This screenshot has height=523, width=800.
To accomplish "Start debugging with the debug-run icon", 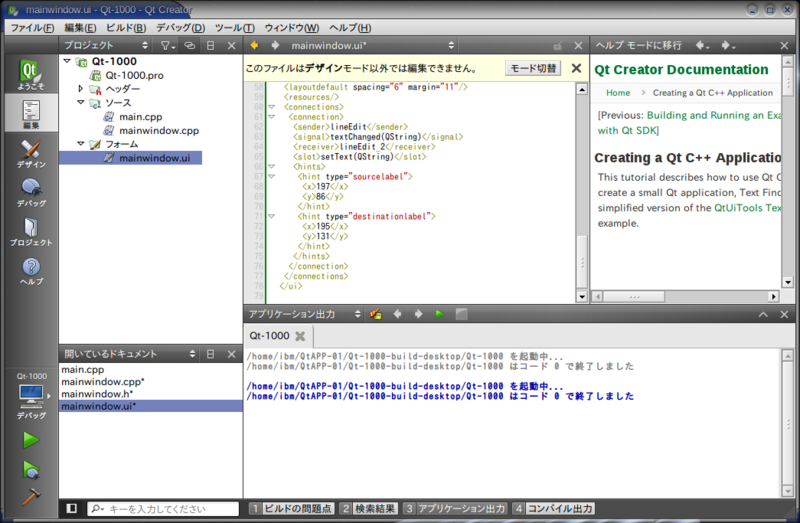I will click(x=31, y=469).
